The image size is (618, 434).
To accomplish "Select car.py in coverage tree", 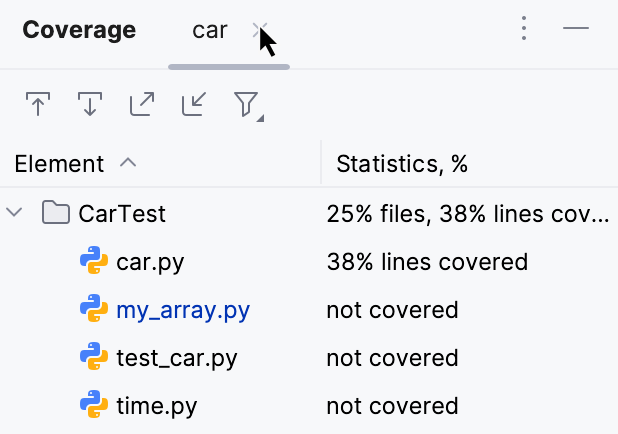I will pyautogui.click(x=150, y=262).
